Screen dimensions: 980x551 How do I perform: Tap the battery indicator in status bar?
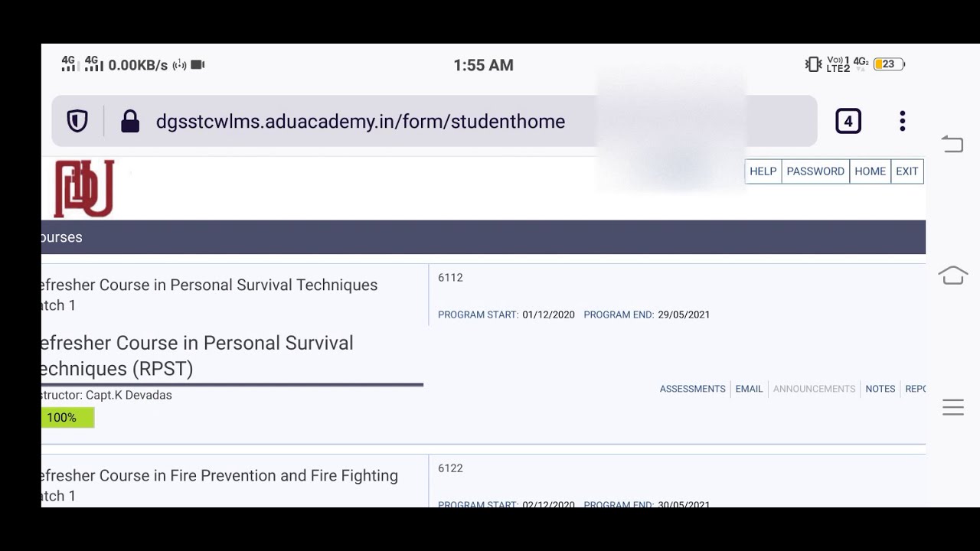click(889, 64)
